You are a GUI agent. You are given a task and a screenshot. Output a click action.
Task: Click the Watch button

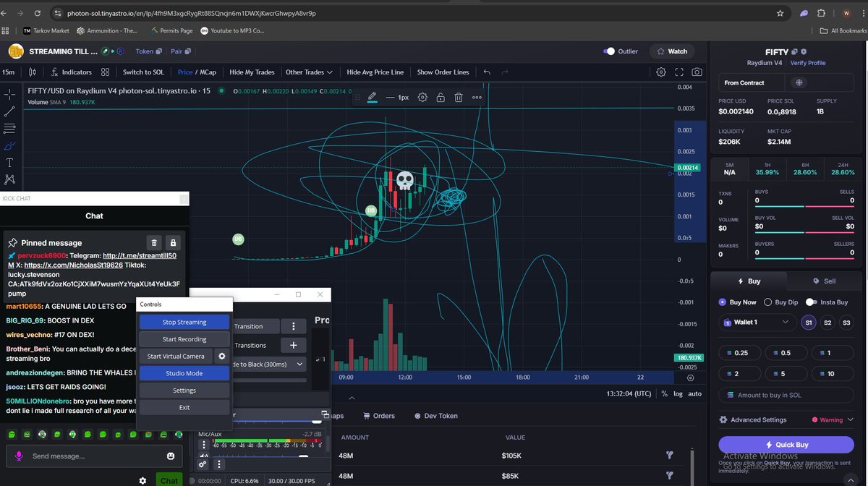(671, 51)
